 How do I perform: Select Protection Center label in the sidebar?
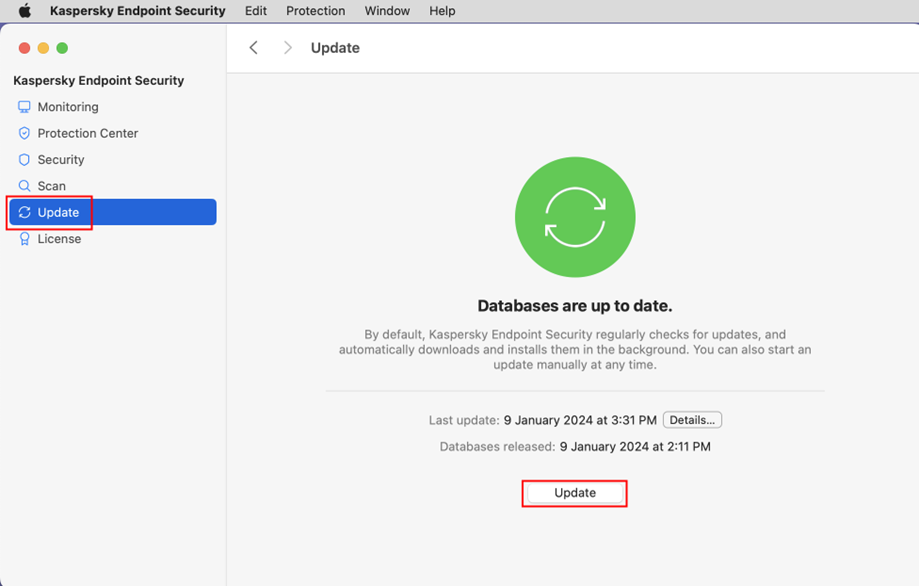point(88,133)
